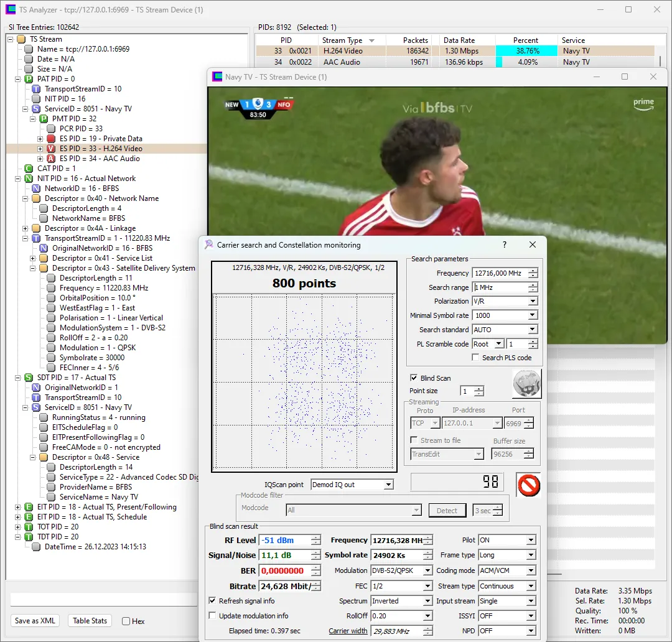The width and height of the screenshot is (672, 642).
Task: Click the red stop scan icon
Action: coord(528,485)
